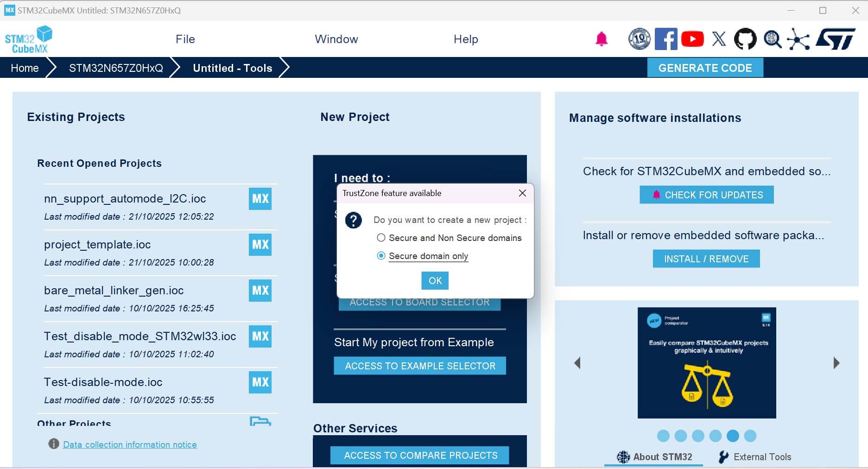Click the Other Projects folder icon

260,421
